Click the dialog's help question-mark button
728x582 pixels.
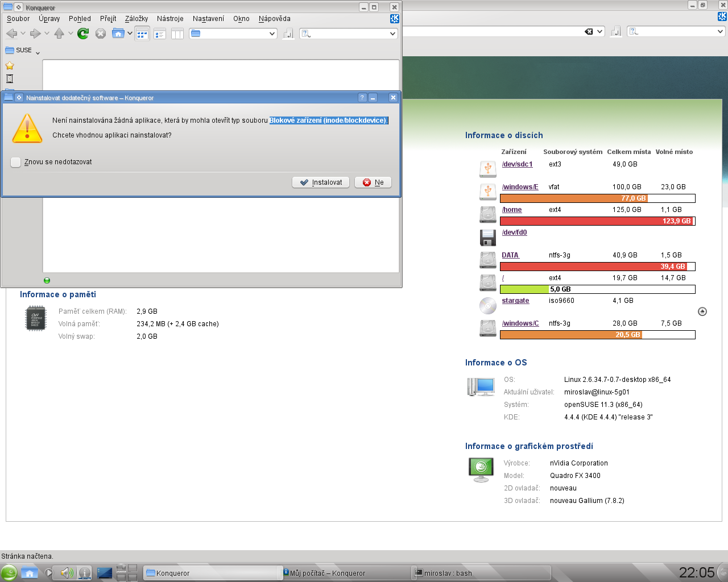click(x=362, y=98)
